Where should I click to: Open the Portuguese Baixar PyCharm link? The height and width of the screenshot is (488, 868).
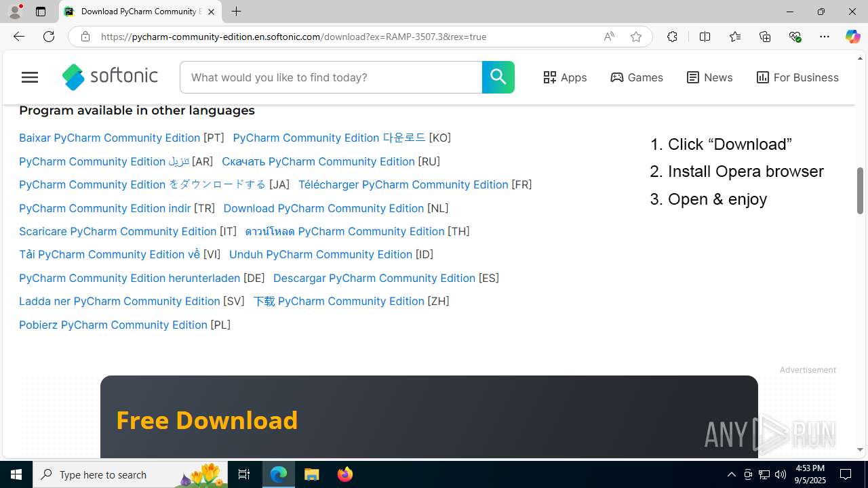coord(109,138)
